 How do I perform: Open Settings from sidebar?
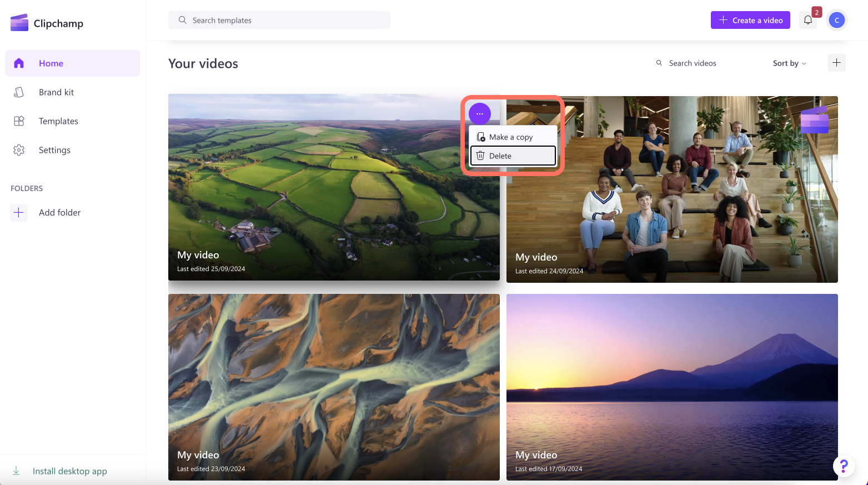coord(72,150)
